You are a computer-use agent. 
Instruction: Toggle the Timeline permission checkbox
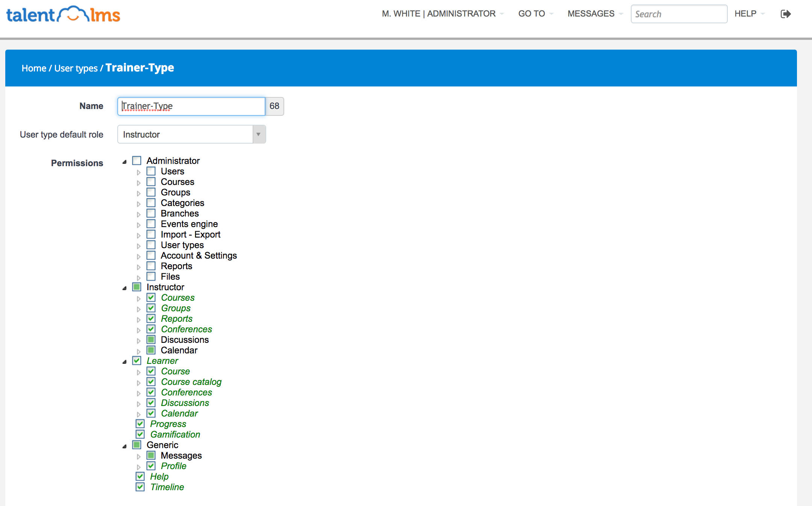click(140, 487)
